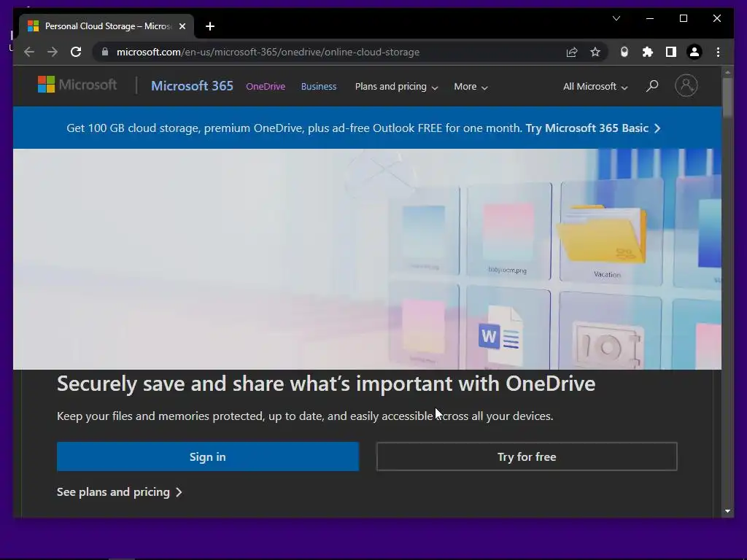This screenshot has width=747, height=560.
Task: Bookmark this page with the star icon
Action: [x=595, y=52]
